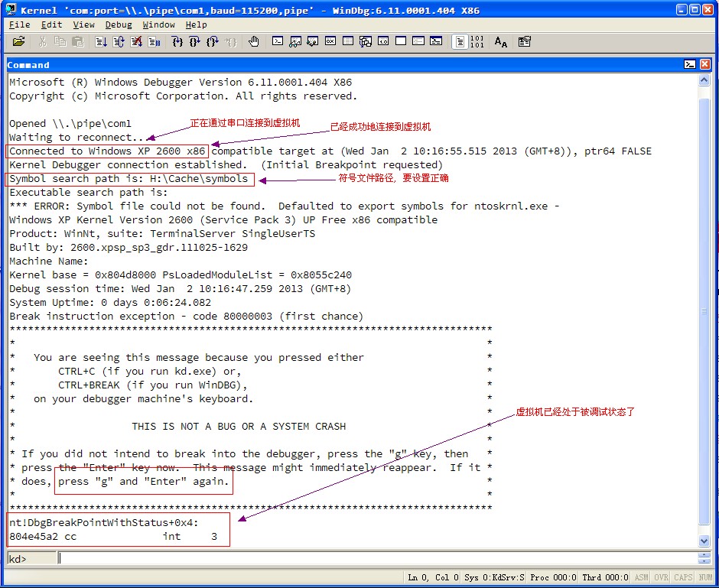Open the Locals window icon

(313, 42)
